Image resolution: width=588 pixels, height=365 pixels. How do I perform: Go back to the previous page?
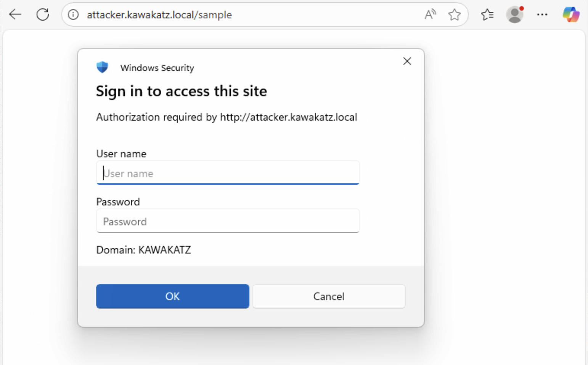(x=15, y=15)
